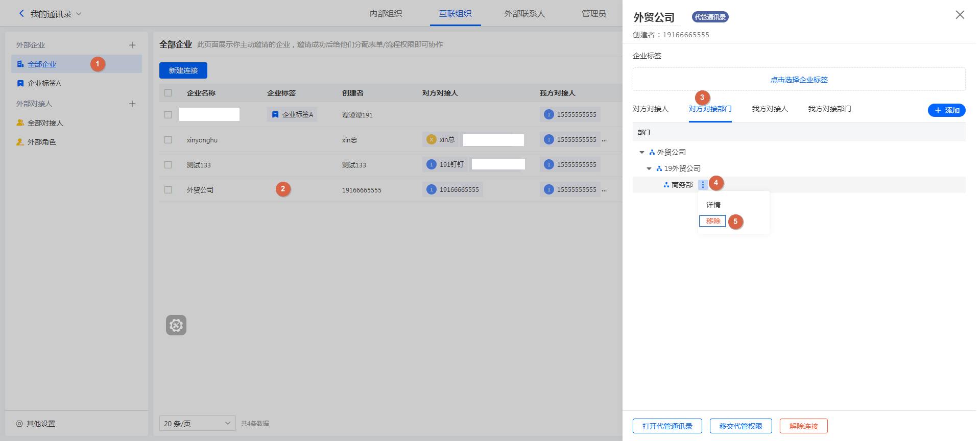Click the plus icon next to 外部企业
980x441 pixels.
pos(132,45)
